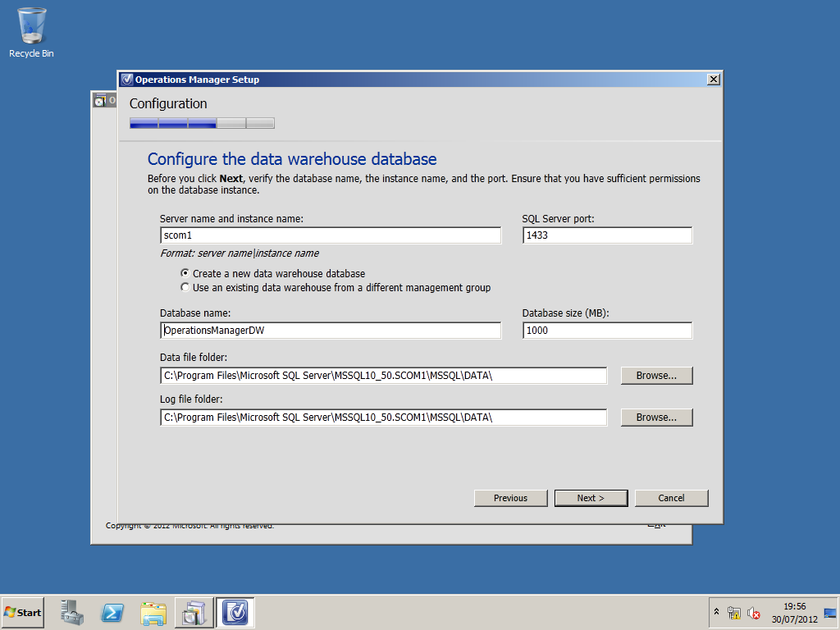
Task: Focus the Database name field OperationsManagerDW
Action: tap(331, 330)
